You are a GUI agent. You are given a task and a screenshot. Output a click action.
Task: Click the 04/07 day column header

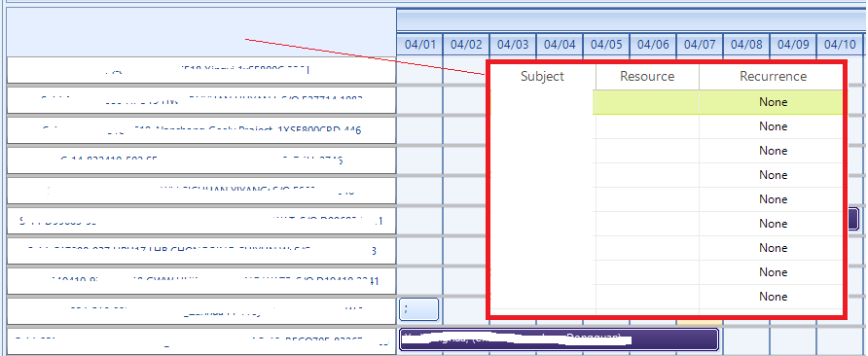700,45
